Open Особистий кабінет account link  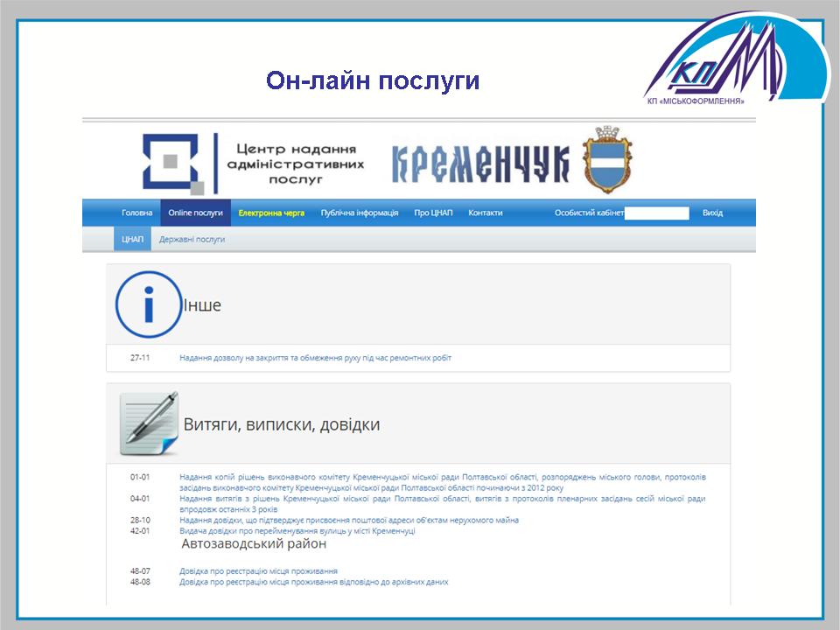[589, 213]
